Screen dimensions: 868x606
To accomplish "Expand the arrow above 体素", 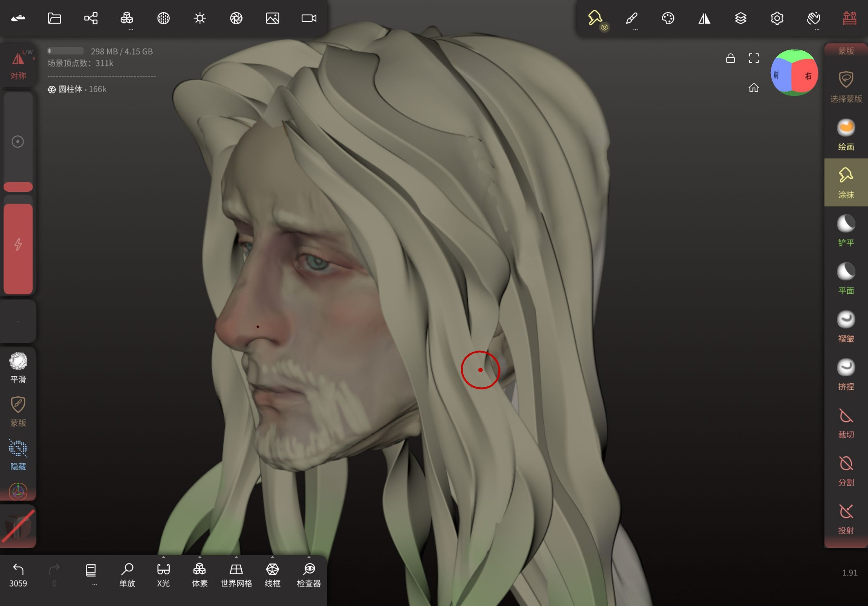I will [x=200, y=557].
